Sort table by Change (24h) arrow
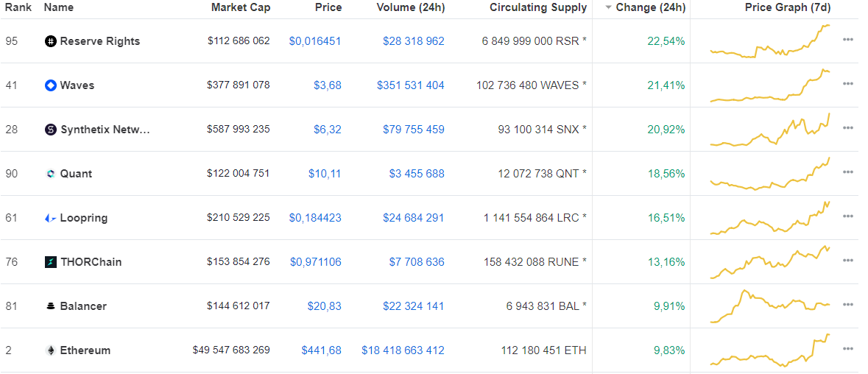Viewport: 868px width, 374px height. pyautogui.click(x=608, y=8)
